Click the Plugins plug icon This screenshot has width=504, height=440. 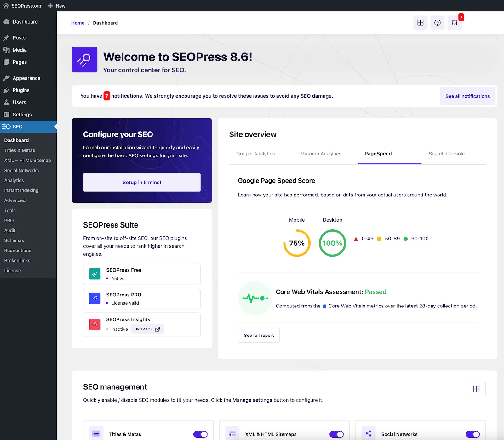coord(7,90)
